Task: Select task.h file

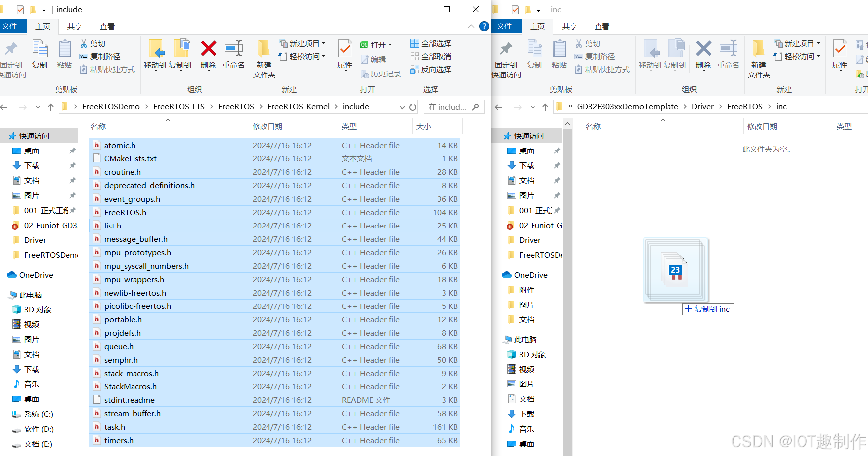Action: 274,427
